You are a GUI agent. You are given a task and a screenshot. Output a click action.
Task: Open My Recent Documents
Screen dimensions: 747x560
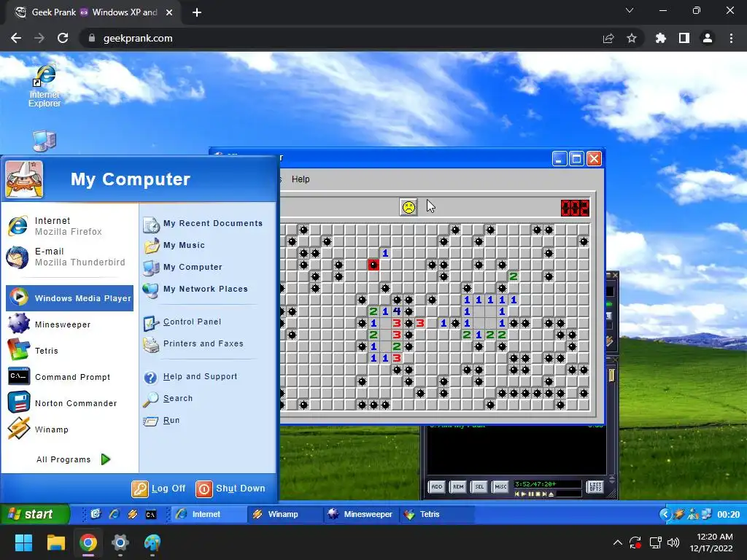[203, 223]
